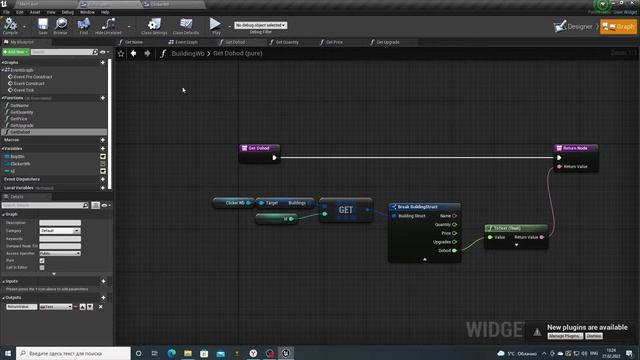Viewport: 640px width, 360px height.
Task: Click the green Add New button
Action: (x=16, y=52)
